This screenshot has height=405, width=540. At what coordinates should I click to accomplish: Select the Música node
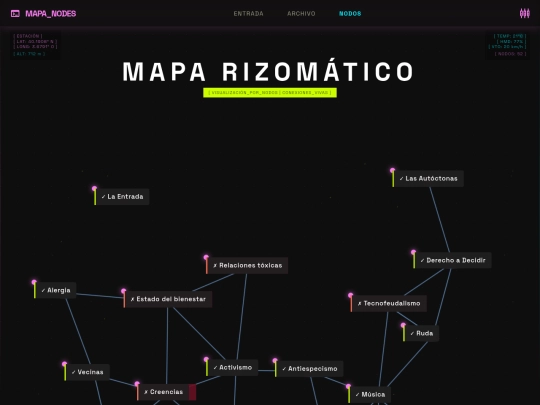tap(371, 395)
